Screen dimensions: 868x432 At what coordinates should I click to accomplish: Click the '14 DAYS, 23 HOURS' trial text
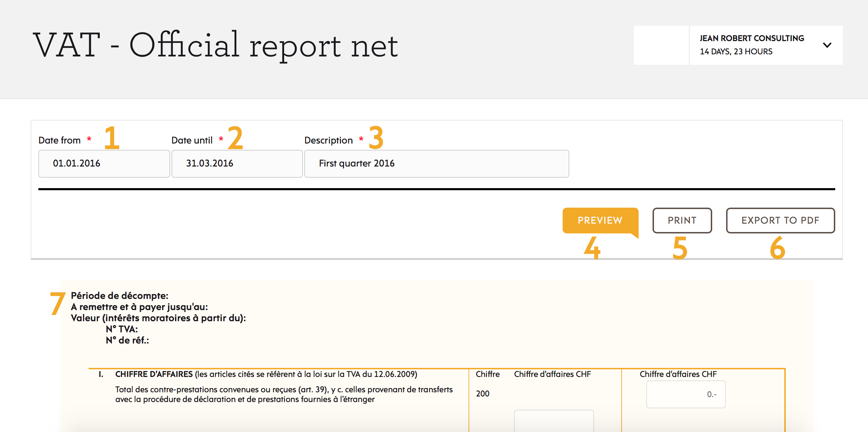tap(736, 52)
